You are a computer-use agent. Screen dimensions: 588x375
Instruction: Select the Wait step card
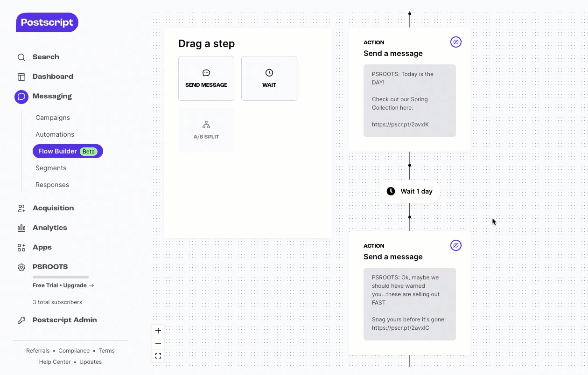coord(269,78)
